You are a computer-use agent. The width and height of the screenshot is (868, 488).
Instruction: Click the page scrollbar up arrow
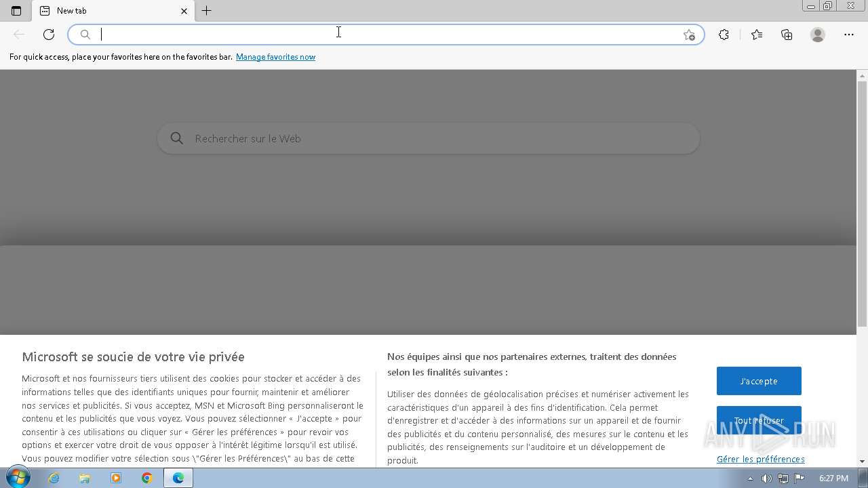coord(863,75)
